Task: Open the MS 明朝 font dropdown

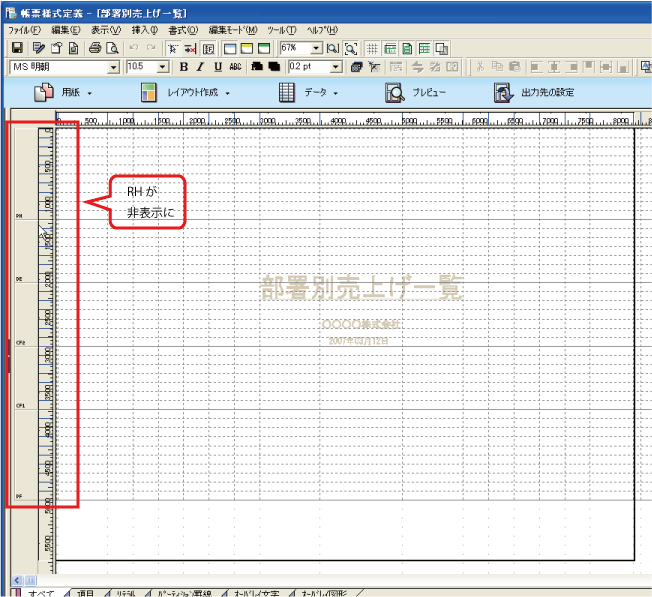Action: click(x=113, y=67)
